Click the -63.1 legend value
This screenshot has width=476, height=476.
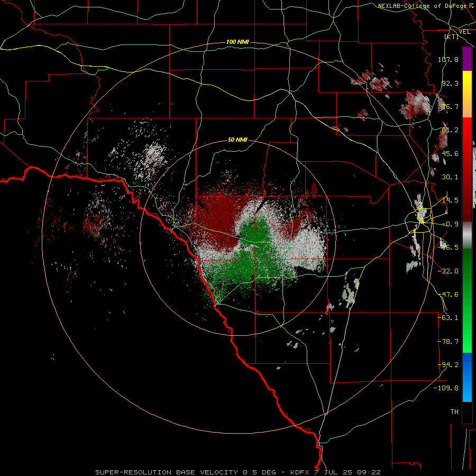coord(448,318)
